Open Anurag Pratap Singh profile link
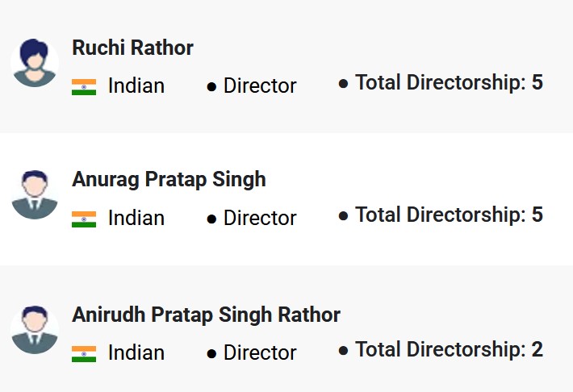This screenshot has width=573, height=392. [169, 179]
